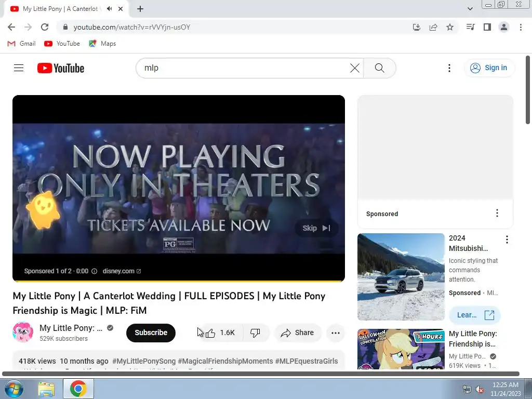Image resolution: width=532 pixels, height=399 pixels.
Task: Open Gmail bookmark
Action: pyautogui.click(x=21, y=44)
